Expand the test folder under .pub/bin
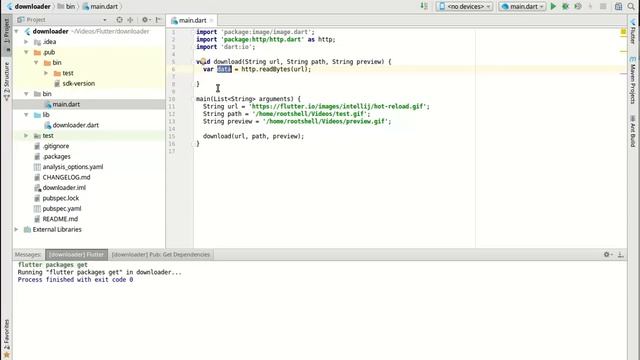This screenshot has width=640, height=360. (46, 73)
